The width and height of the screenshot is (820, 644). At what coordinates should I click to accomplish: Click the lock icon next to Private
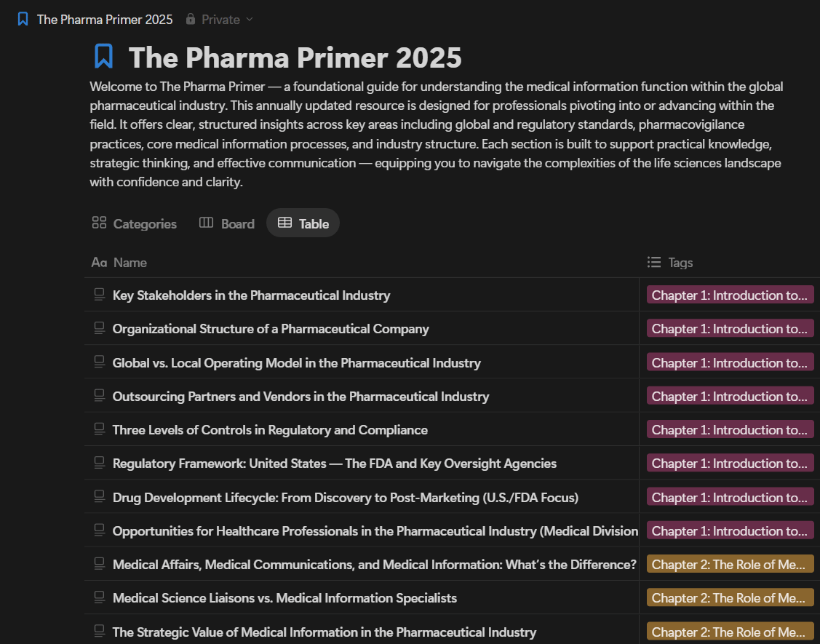tap(191, 20)
